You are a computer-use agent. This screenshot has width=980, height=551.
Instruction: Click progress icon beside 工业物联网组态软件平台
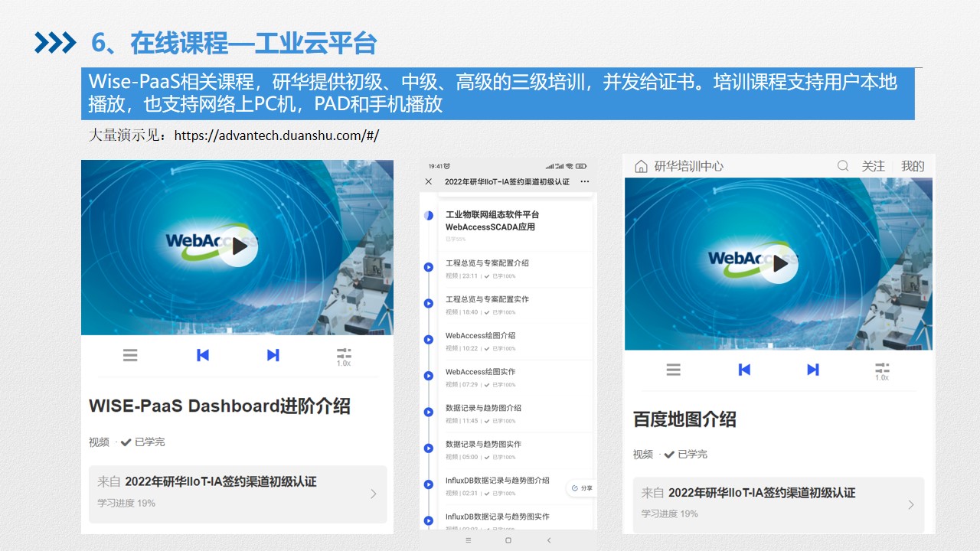[429, 216]
